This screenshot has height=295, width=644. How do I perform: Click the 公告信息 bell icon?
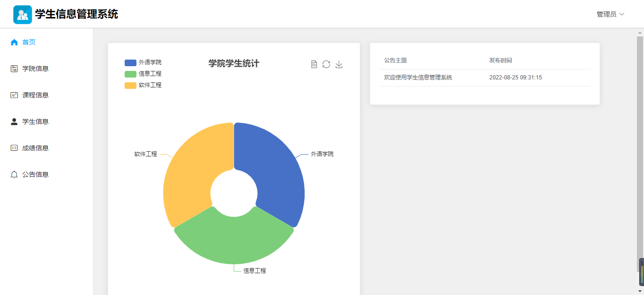14,174
